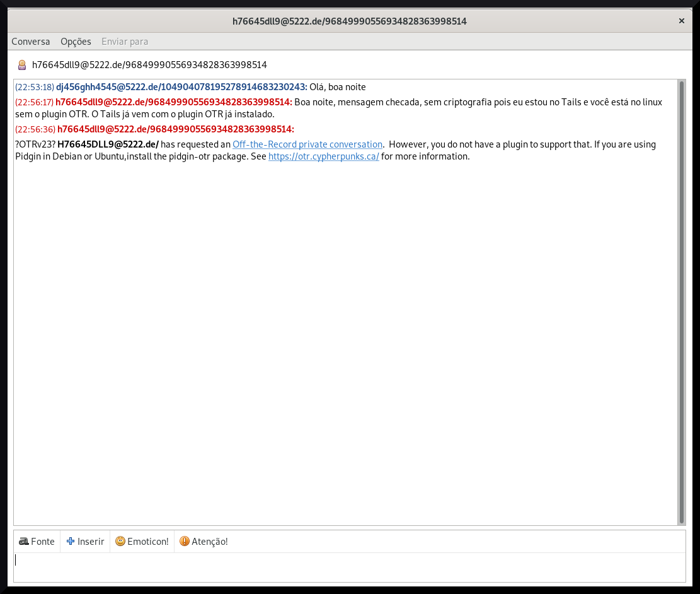This screenshot has width=700, height=594.
Task: Open the Conversa menu
Action: pos(30,42)
